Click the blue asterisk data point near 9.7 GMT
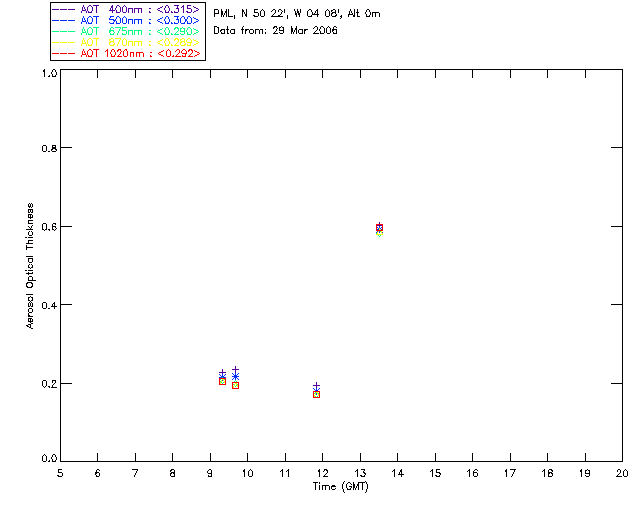The width and height of the screenshot is (640, 512). (236, 376)
